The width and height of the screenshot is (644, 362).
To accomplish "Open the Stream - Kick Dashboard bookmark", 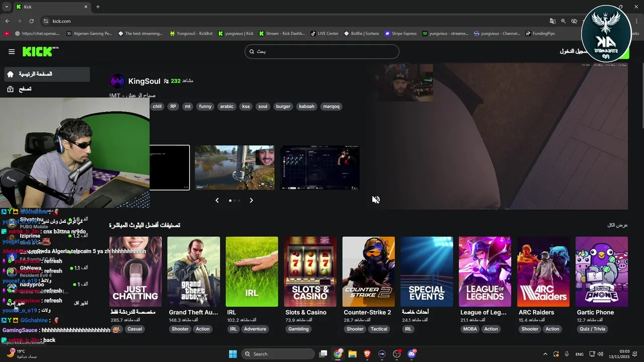I will click(282, 34).
